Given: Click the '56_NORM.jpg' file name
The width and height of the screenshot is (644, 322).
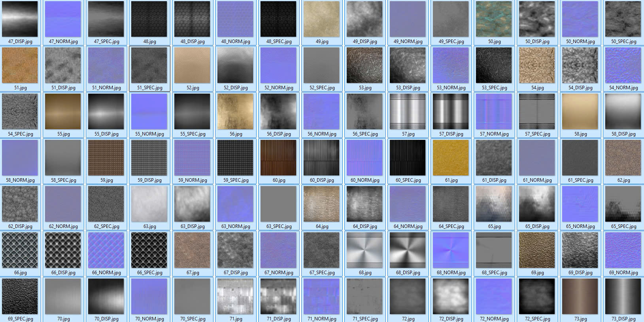Looking at the screenshot, I should coord(322,134).
